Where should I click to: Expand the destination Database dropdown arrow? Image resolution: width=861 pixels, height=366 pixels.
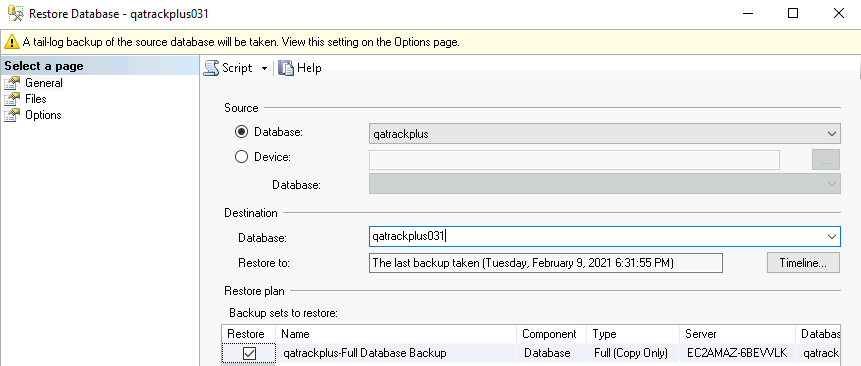point(831,237)
